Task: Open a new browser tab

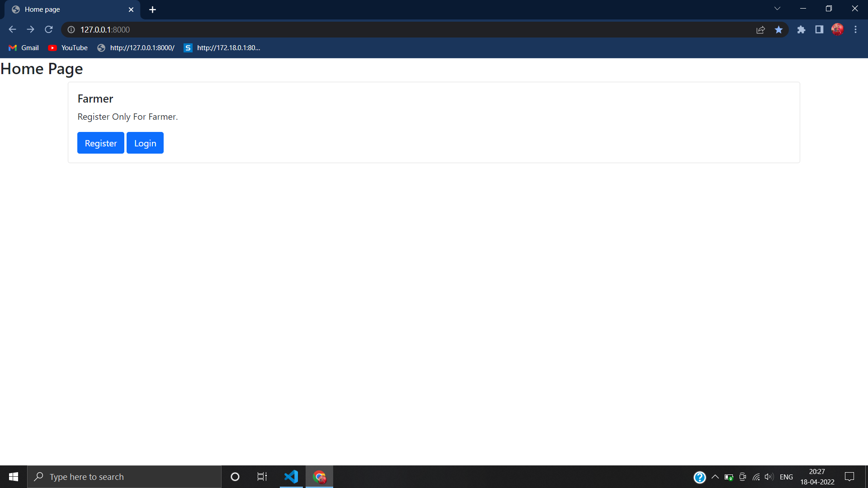Action: 152,9
